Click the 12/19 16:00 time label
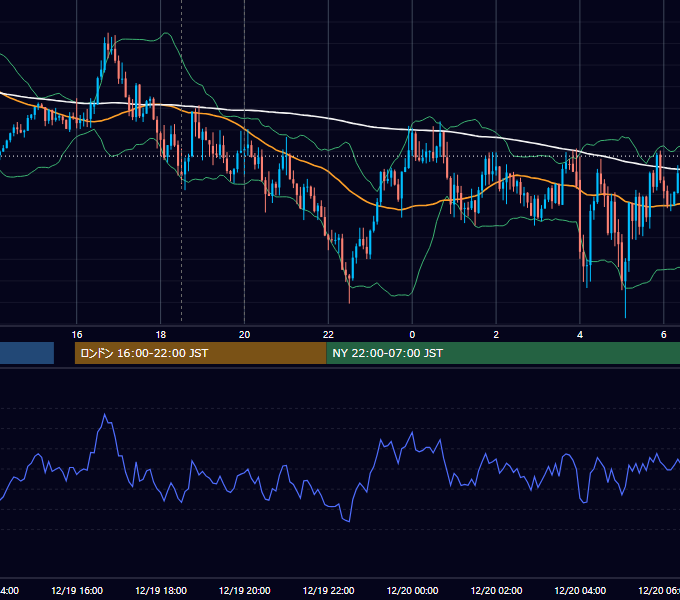The image size is (680, 600). [77, 590]
